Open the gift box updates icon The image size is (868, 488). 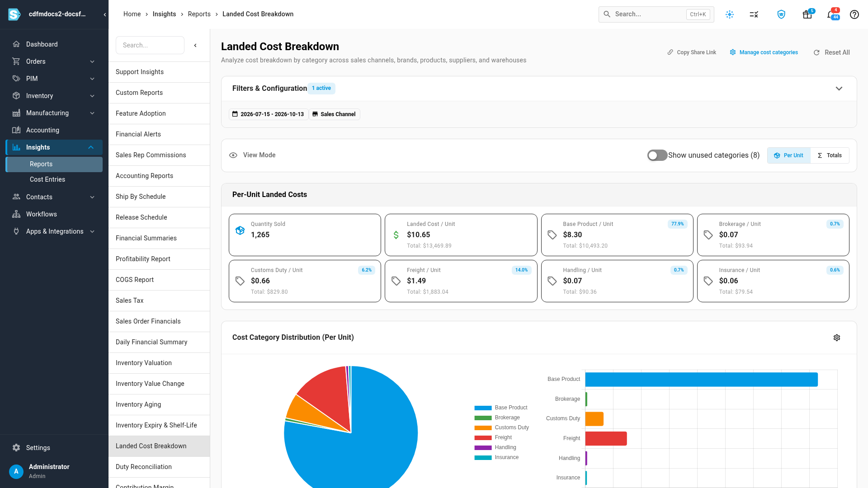[x=807, y=14]
